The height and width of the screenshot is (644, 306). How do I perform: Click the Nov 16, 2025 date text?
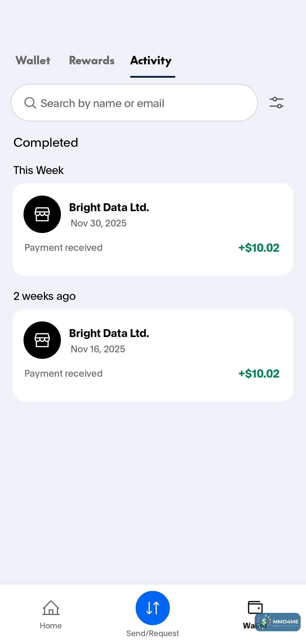click(x=98, y=349)
